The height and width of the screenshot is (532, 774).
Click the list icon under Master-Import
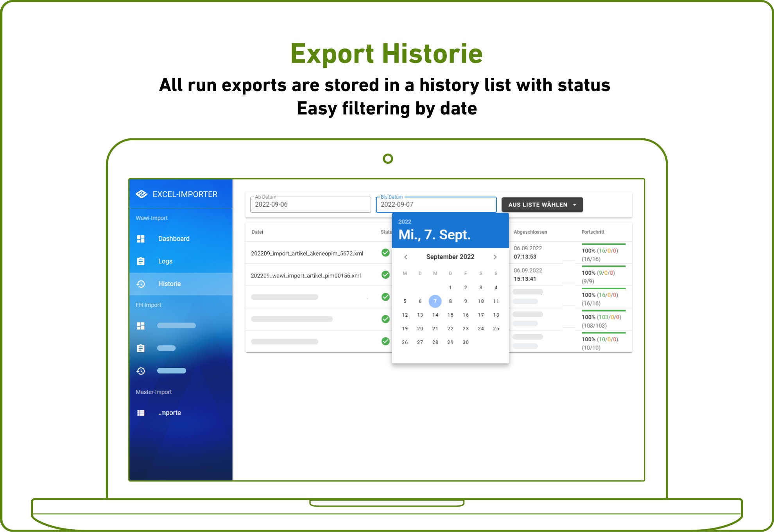click(x=141, y=413)
